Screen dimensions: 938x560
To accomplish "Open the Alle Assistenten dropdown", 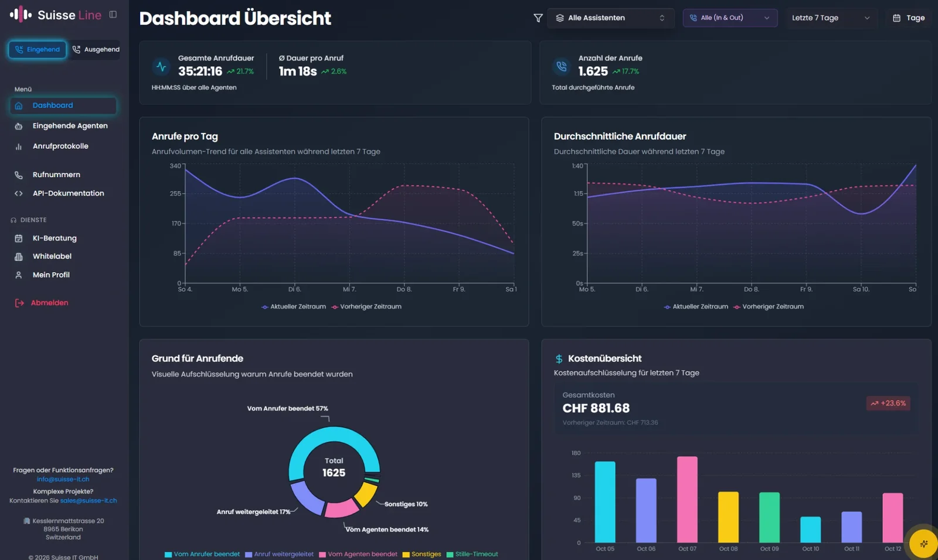I will (611, 18).
